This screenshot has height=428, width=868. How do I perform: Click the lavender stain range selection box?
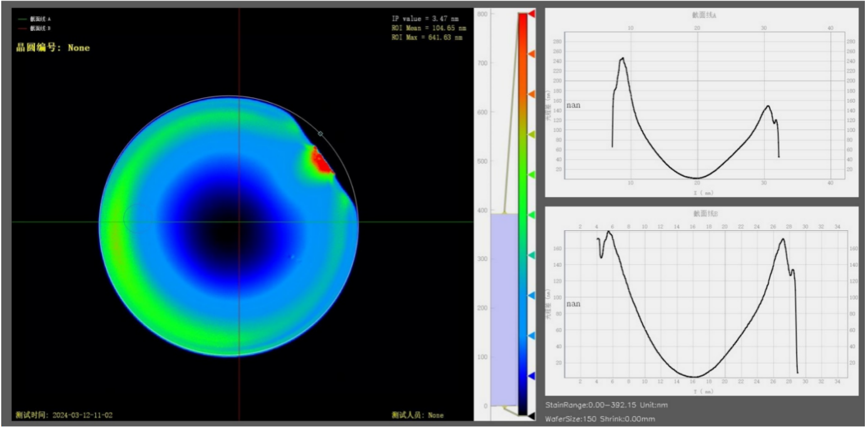(504, 310)
